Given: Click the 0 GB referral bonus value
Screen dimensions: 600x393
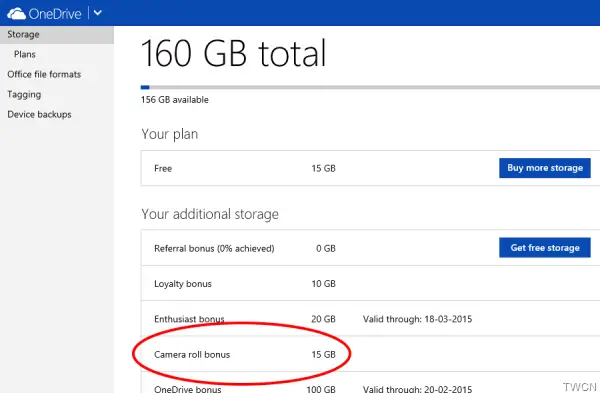Looking at the screenshot, I should click(326, 248).
